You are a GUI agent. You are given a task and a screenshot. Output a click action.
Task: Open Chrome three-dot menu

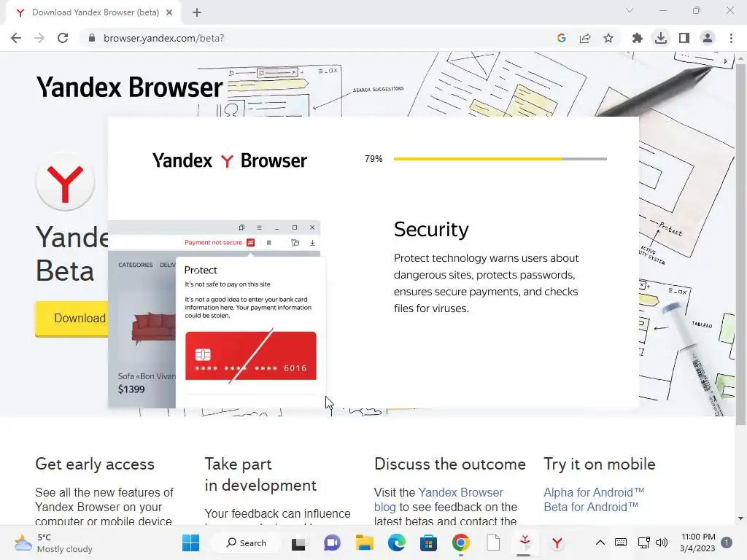click(731, 38)
